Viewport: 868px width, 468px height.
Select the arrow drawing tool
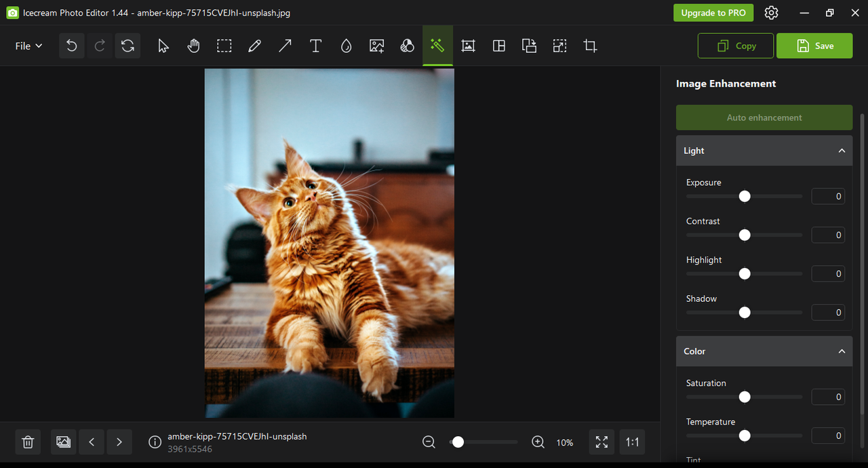285,45
